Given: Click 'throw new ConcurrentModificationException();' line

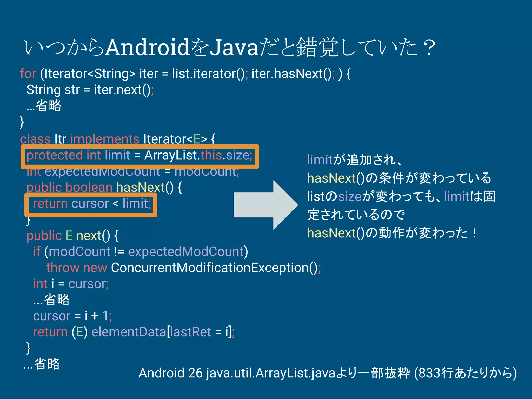Looking at the screenshot, I should click(x=184, y=268).
